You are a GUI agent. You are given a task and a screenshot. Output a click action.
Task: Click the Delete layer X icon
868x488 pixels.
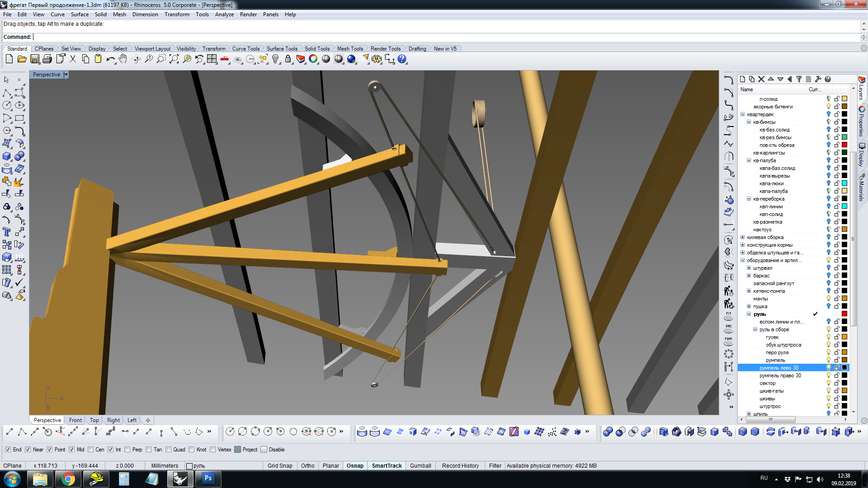(761, 79)
